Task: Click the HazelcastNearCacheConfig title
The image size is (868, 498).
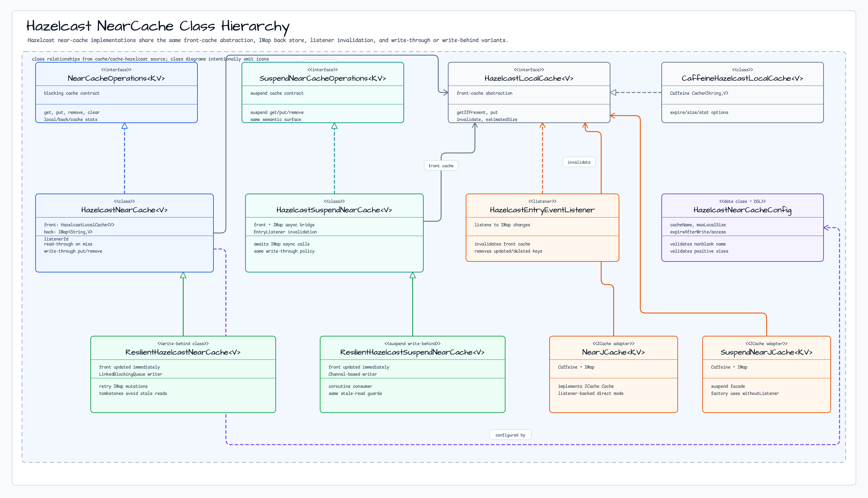Action: point(742,210)
